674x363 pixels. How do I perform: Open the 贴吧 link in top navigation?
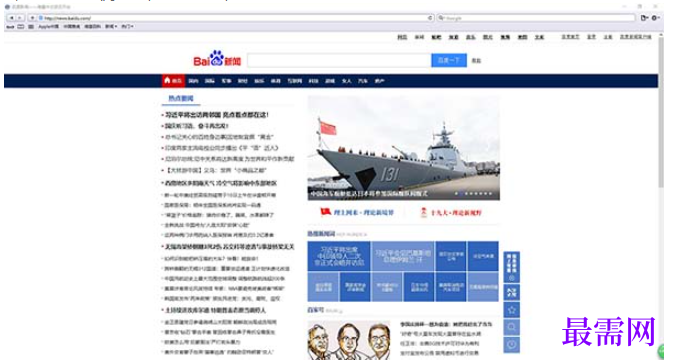coord(436,37)
